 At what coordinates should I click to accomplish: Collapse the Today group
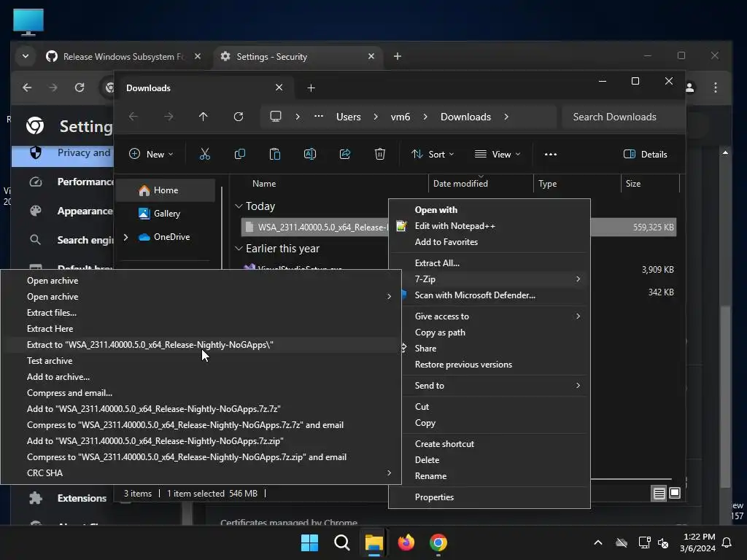239,206
